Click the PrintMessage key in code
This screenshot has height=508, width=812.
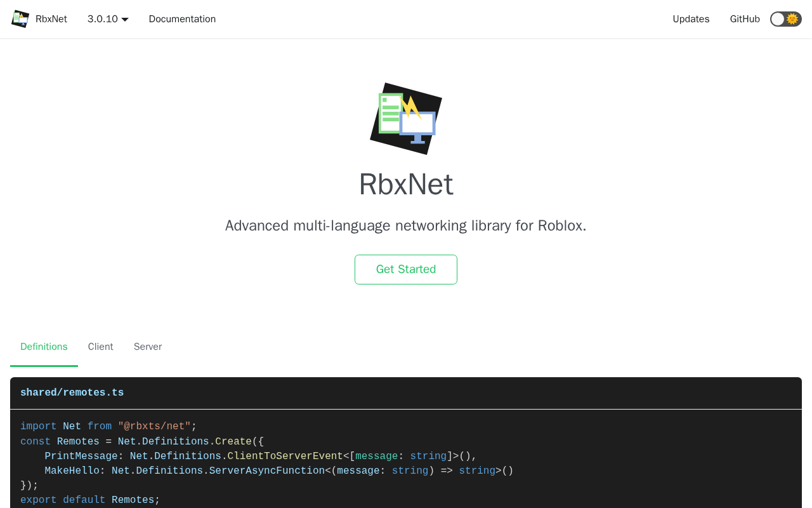pos(81,456)
